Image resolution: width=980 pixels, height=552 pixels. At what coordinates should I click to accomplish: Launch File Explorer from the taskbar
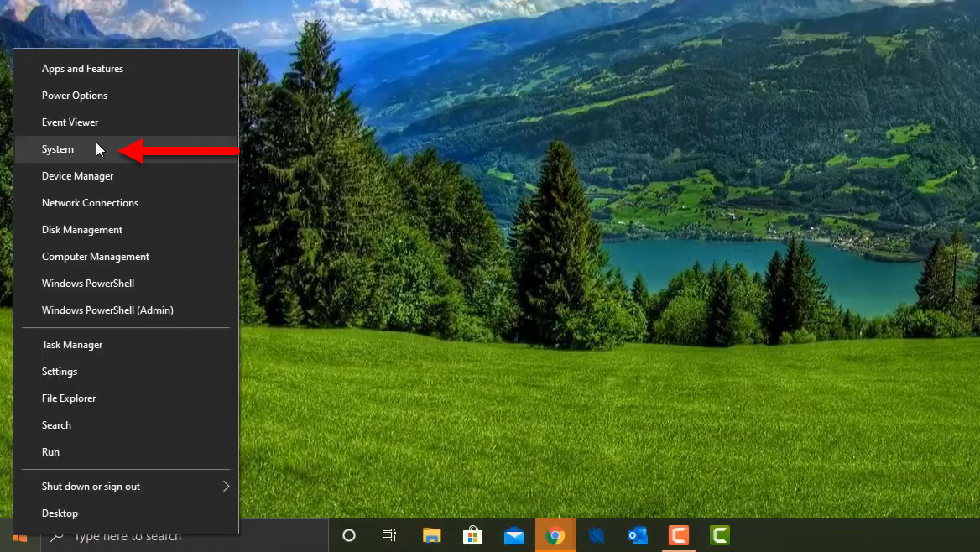click(x=431, y=535)
